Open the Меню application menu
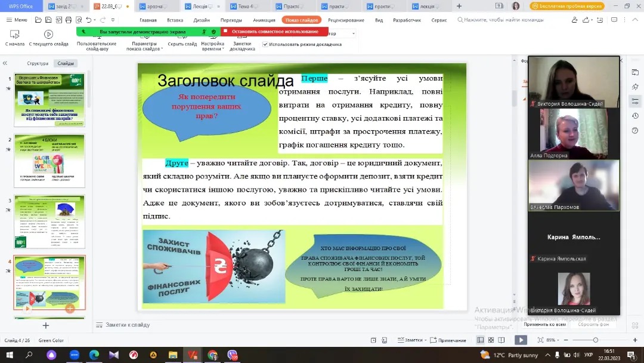 click(x=17, y=20)
